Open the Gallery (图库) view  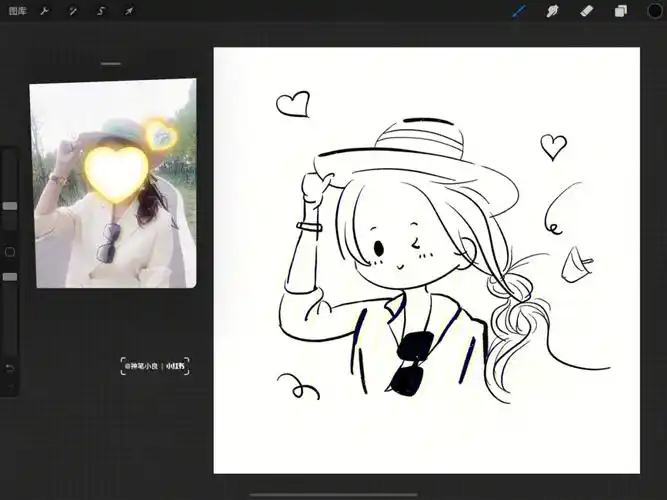(18, 11)
